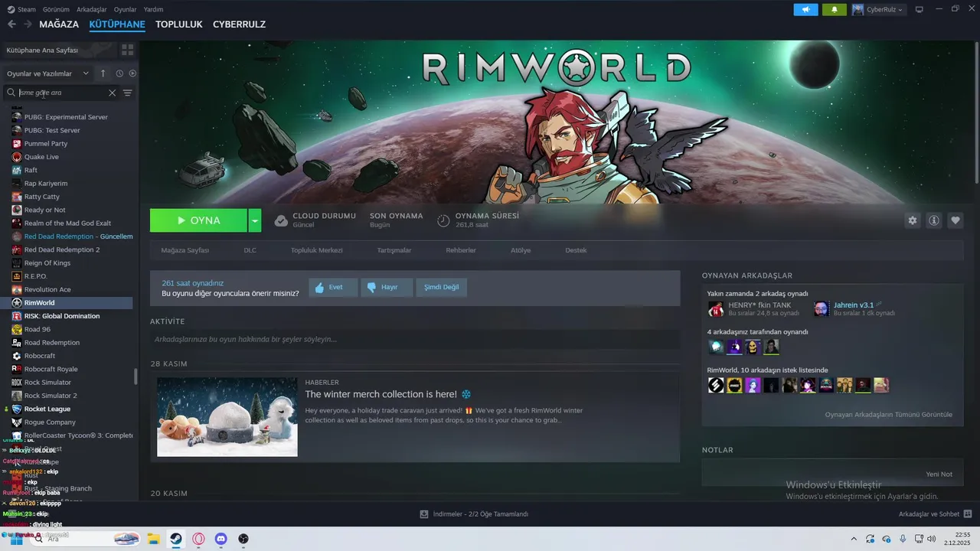This screenshot has height=551, width=980.
Task: Open the Rehberler link
Action: click(x=461, y=250)
